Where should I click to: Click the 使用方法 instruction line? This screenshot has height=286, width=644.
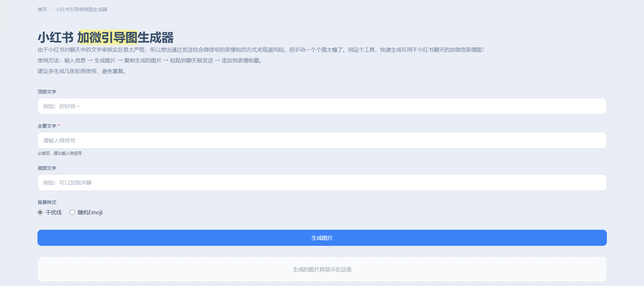[151, 61]
